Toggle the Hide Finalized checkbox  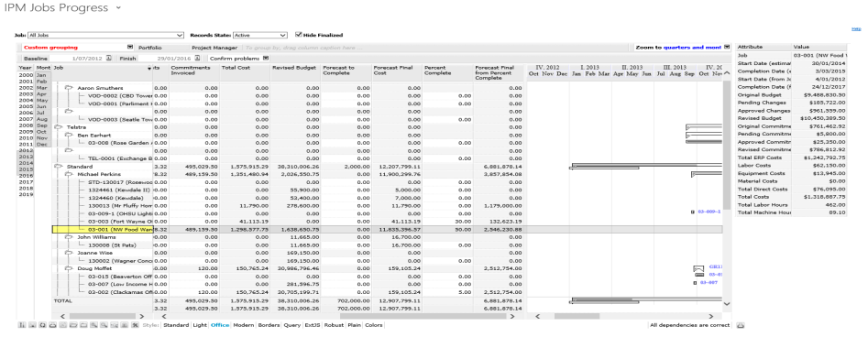click(299, 34)
